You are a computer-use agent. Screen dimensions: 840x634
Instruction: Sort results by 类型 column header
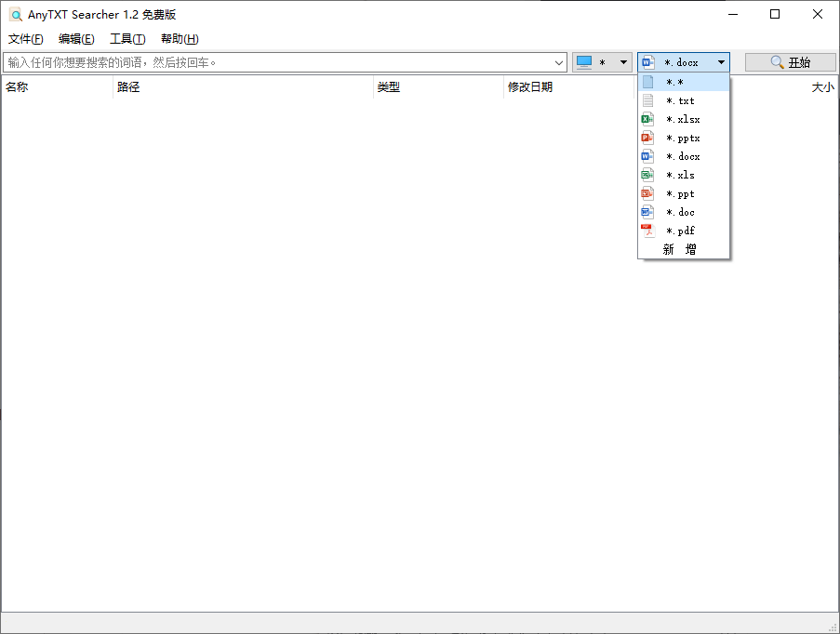439,87
